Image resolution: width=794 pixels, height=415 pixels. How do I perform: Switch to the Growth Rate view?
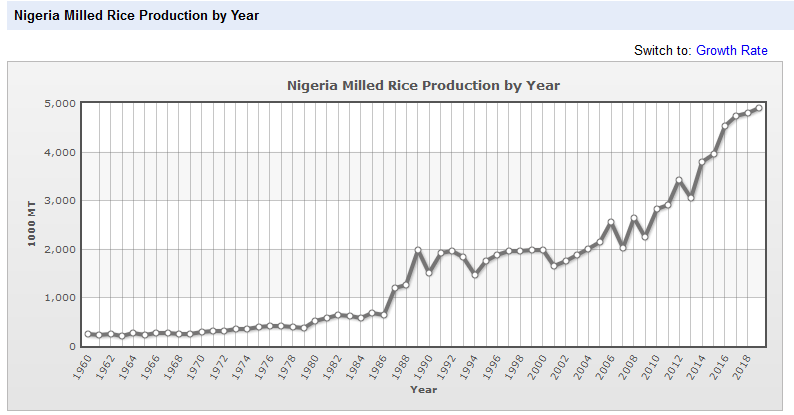pos(732,50)
